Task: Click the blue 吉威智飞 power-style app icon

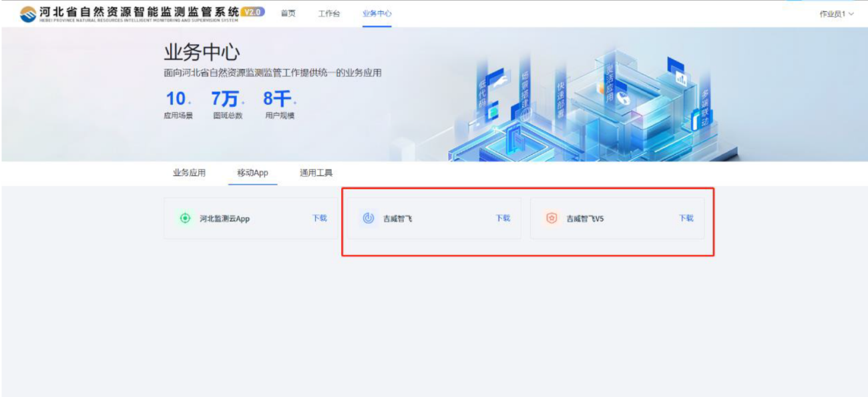Action: click(x=369, y=218)
